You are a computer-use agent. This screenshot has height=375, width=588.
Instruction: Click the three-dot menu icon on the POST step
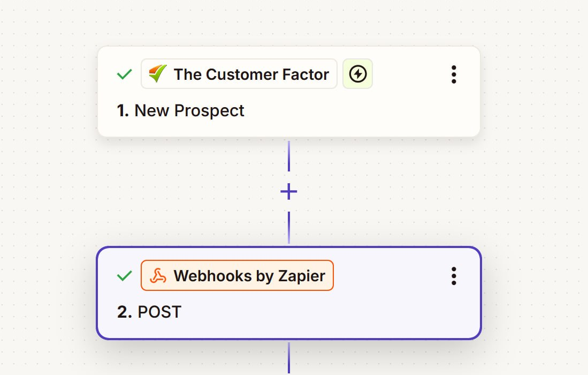click(x=453, y=276)
